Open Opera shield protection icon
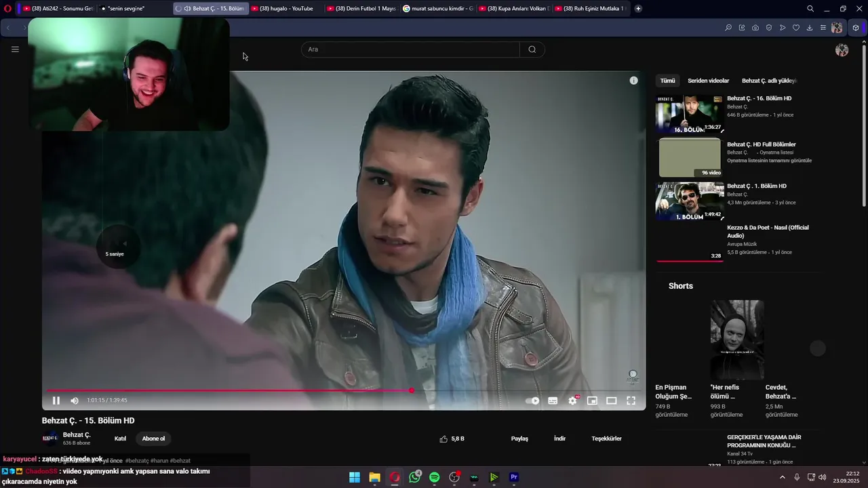868x488 pixels. coord(769,28)
